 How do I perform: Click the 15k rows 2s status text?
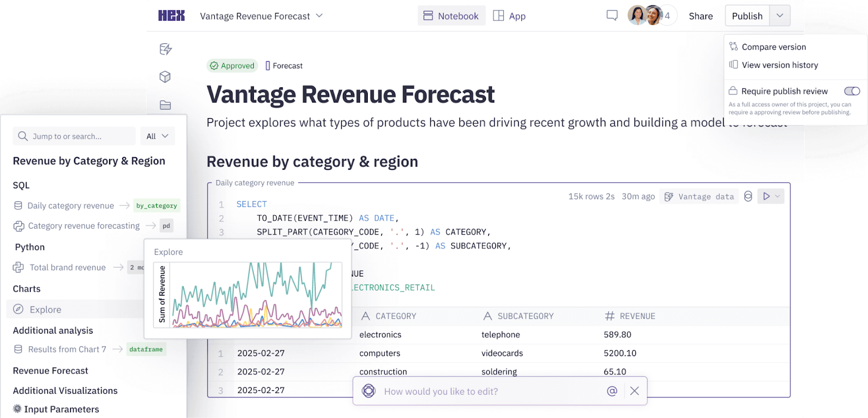pyautogui.click(x=591, y=196)
